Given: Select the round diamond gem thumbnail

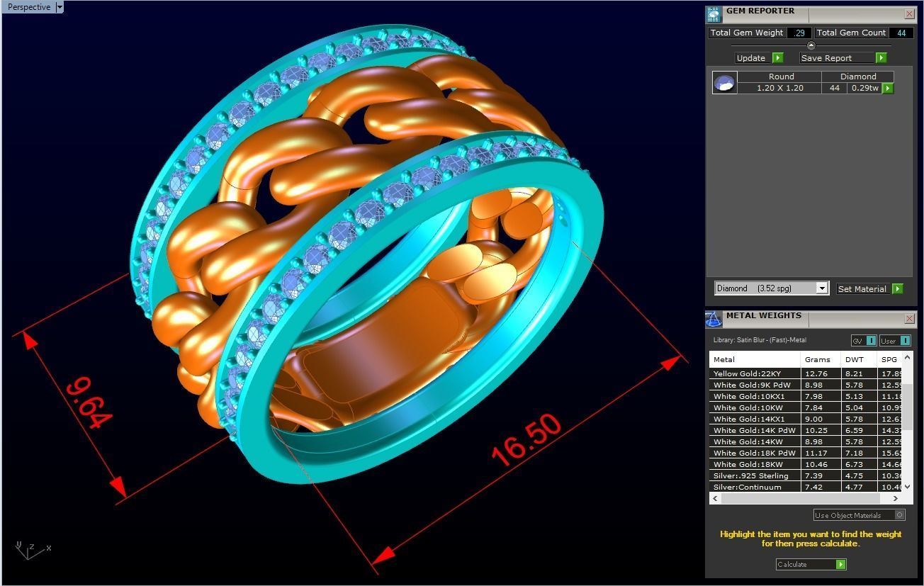Looking at the screenshot, I should pyautogui.click(x=724, y=82).
